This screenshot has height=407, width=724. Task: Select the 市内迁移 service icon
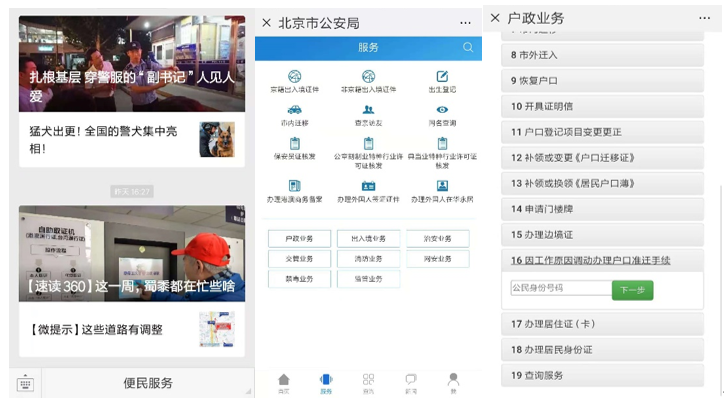click(x=294, y=112)
